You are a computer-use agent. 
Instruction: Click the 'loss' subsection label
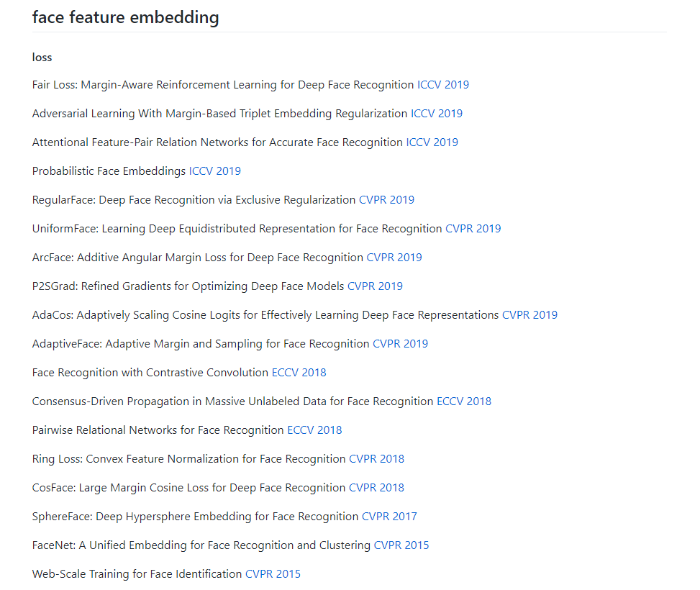[x=42, y=57]
